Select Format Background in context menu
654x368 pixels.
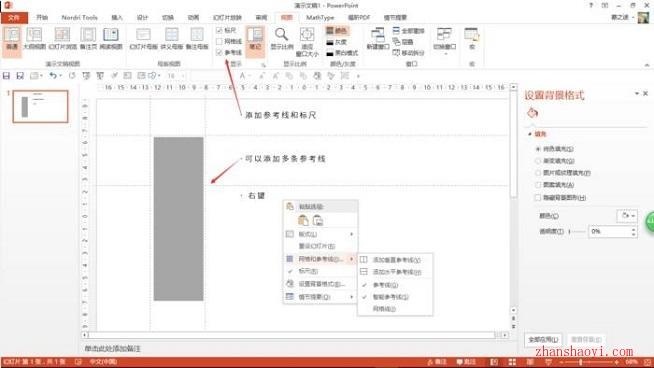(320, 284)
